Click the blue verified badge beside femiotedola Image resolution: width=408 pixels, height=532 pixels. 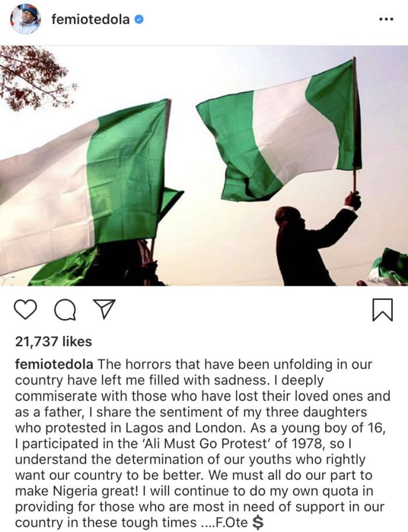click(x=140, y=20)
